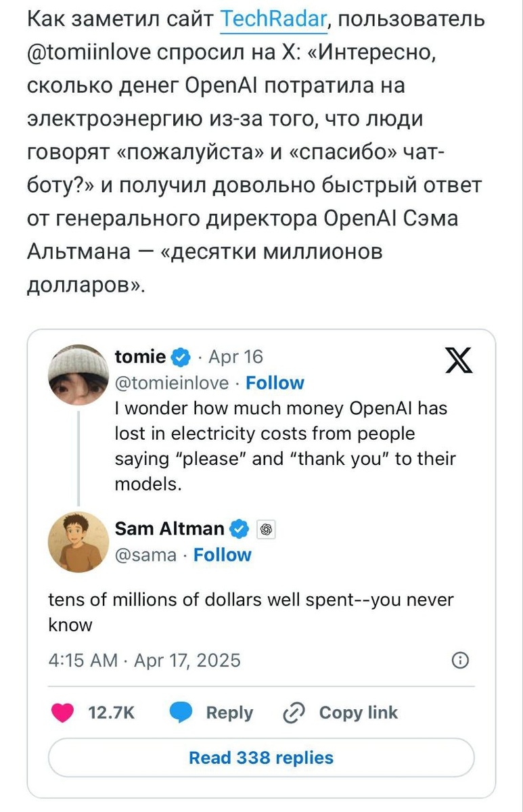Click Sam Altman's blue verified badge

click(x=240, y=528)
